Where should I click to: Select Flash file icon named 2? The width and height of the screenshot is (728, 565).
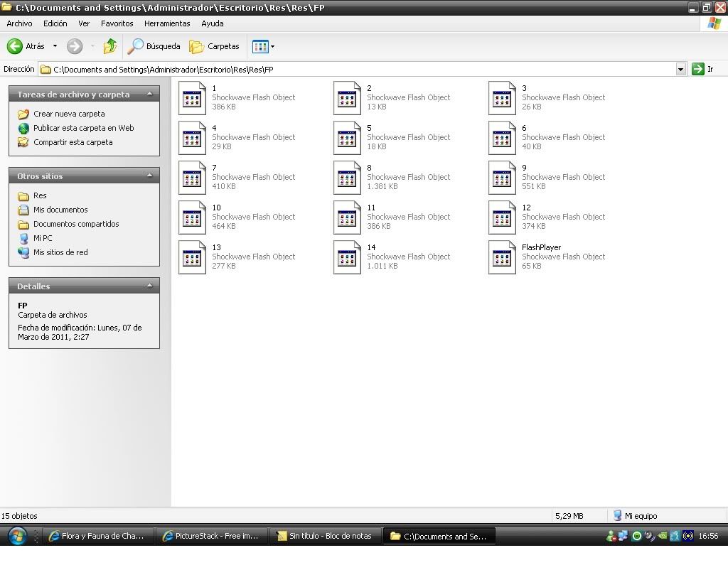(347, 98)
